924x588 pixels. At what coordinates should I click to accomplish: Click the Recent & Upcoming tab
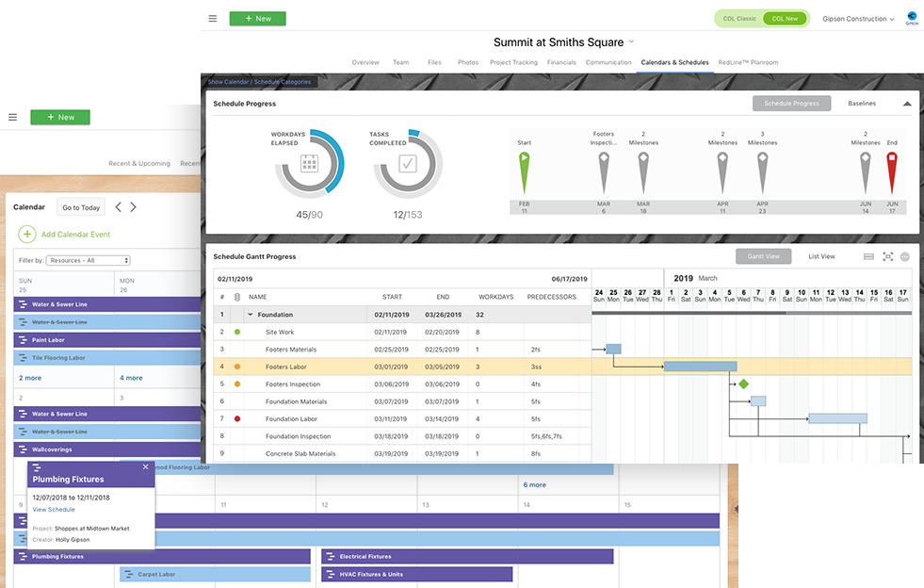pos(139,163)
